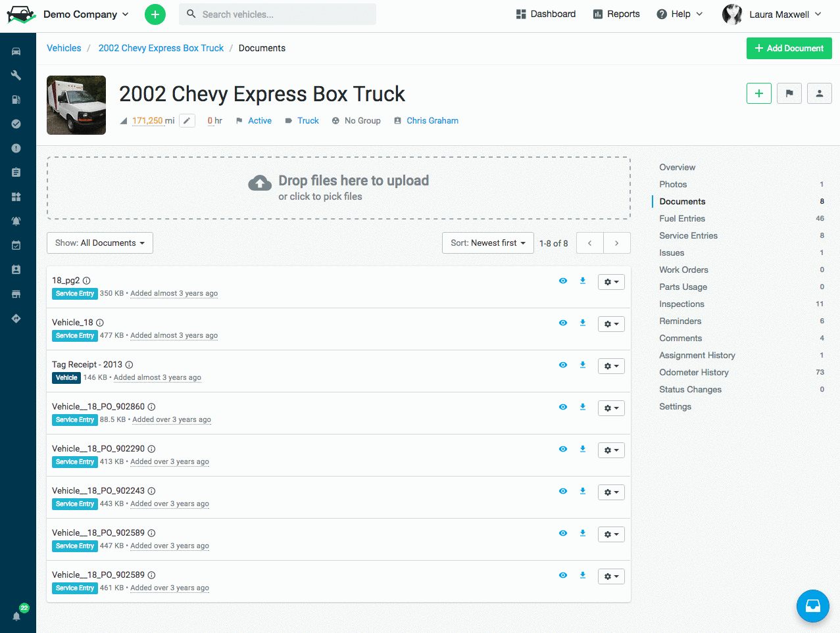Open the sidebar alarm Reminders icon
Viewport: 840px width, 633px height.
pyautogui.click(x=16, y=221)
